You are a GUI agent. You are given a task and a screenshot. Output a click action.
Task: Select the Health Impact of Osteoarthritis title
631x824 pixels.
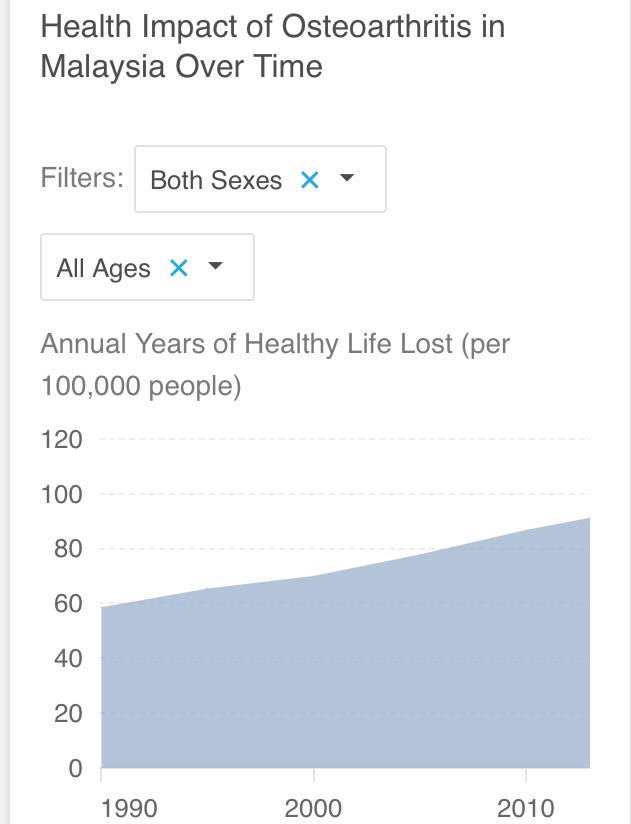click(272, 46)
